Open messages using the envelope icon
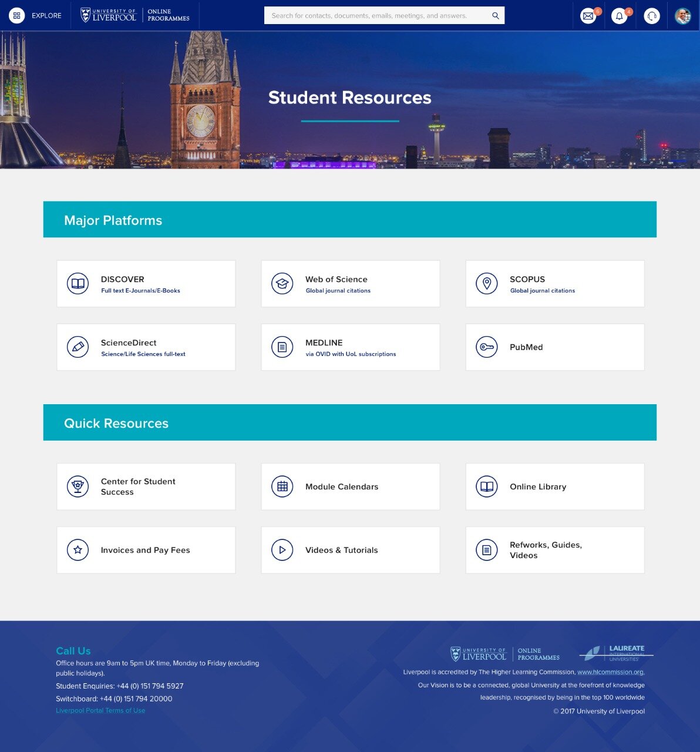Screen dimensions: 700x752 [x=588, y=15]
